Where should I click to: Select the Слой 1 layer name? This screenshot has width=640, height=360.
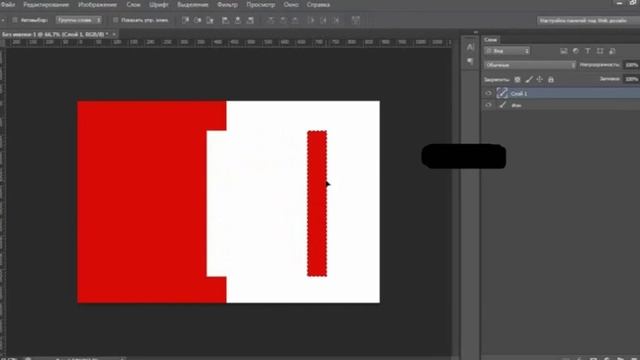click(x=519, y=94)
